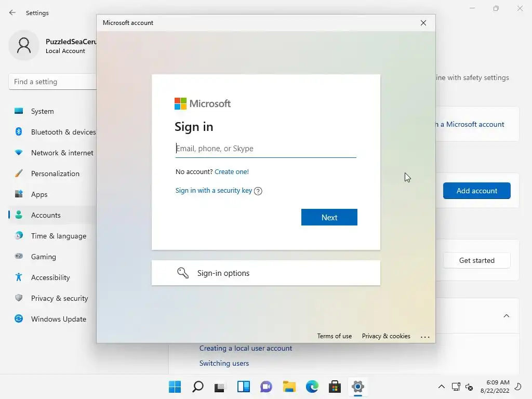Click the Network wifi icon in sidebar

pos(19,153)
